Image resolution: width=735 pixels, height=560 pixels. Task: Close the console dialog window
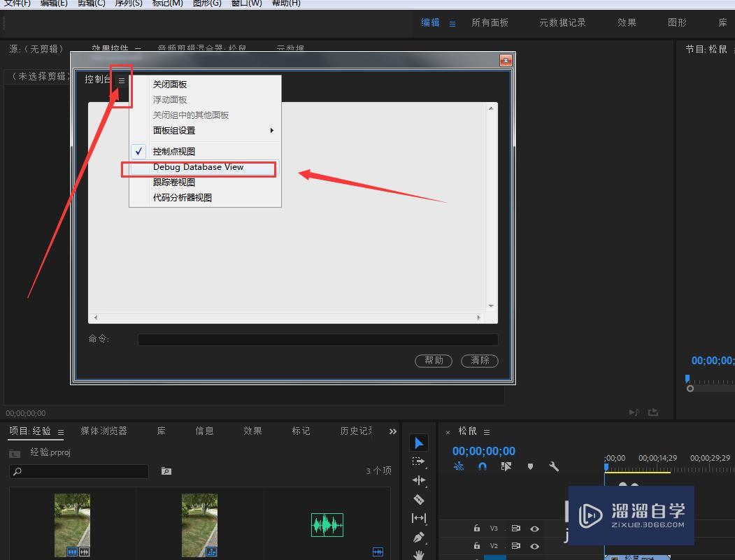tap(506, 60)
